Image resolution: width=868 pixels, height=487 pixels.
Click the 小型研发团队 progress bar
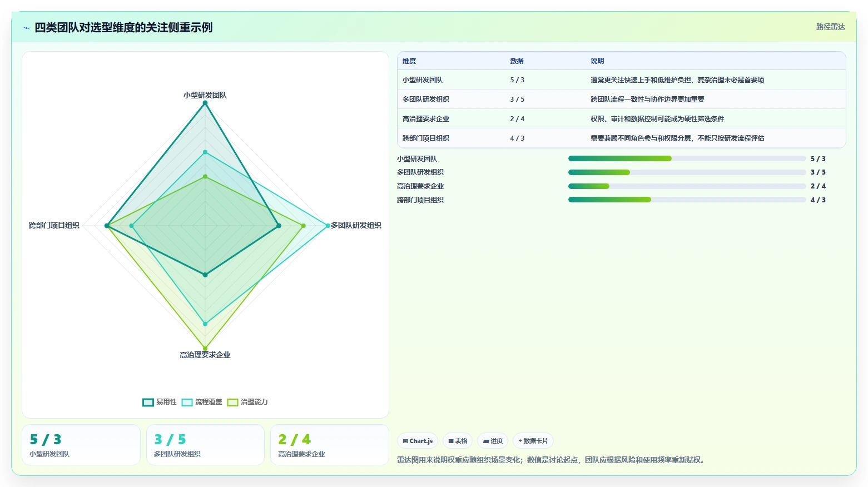(687, 158)
